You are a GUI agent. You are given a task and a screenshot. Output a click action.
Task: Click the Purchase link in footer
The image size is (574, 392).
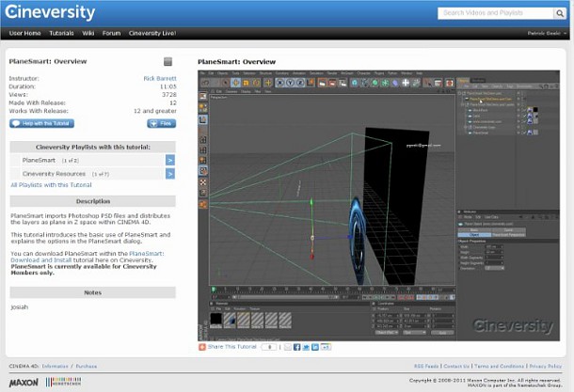[x=87, y=366]
